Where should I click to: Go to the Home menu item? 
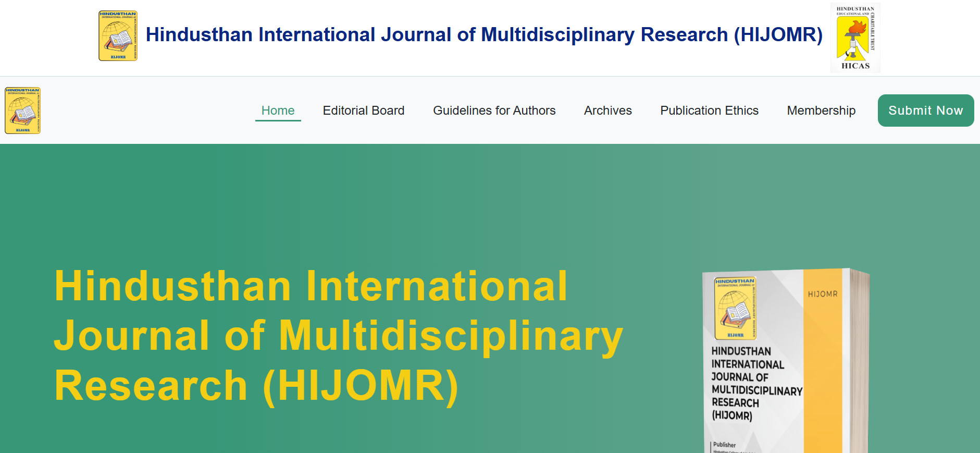click(x=278, y=111)
